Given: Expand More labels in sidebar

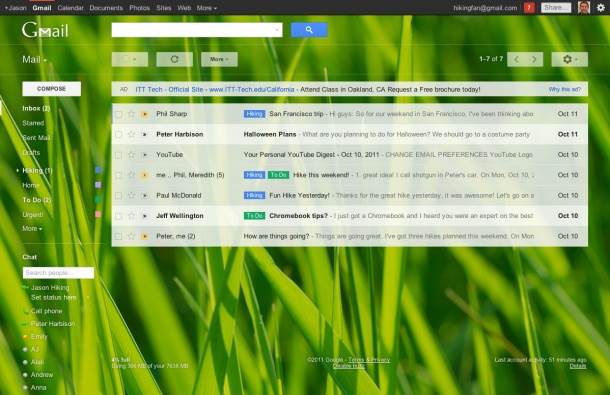Looking at the screenshot, I should [32, 228].
